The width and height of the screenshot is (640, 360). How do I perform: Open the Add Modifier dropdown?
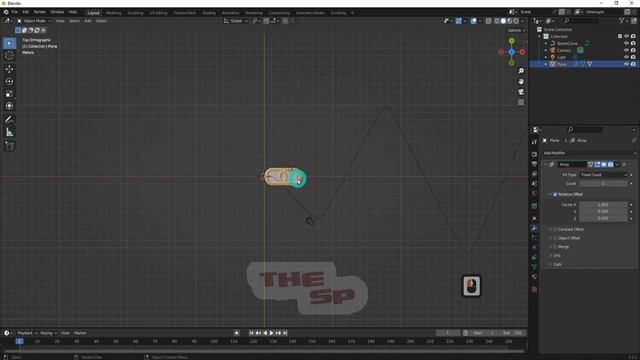coord(589,153)
